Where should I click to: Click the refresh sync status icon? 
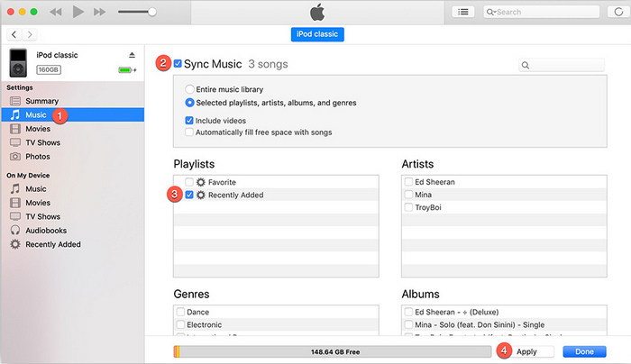pyautogui.click(x=618, y=12)
